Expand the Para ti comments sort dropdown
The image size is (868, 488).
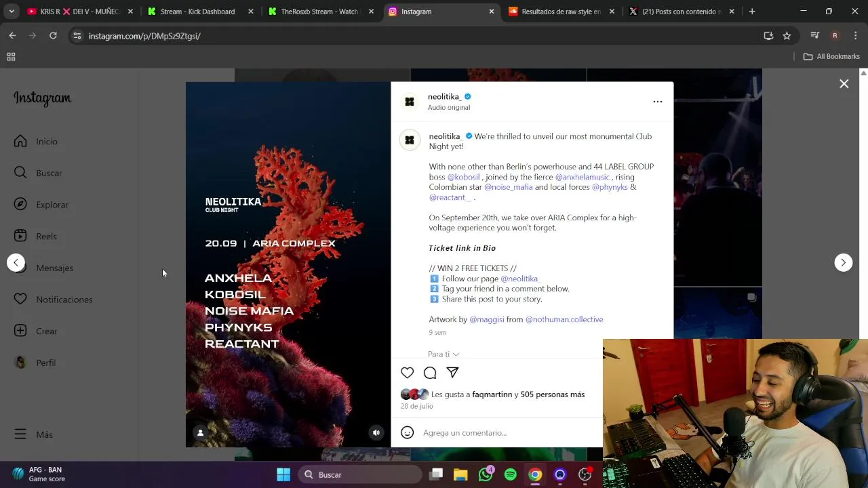pos(443,354)
